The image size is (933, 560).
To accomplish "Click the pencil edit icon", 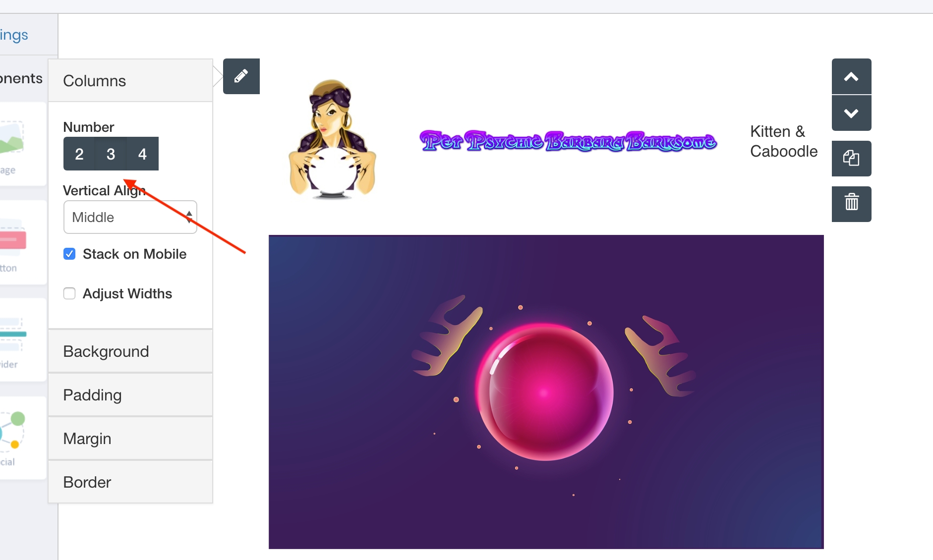I will tap(241, 76).
